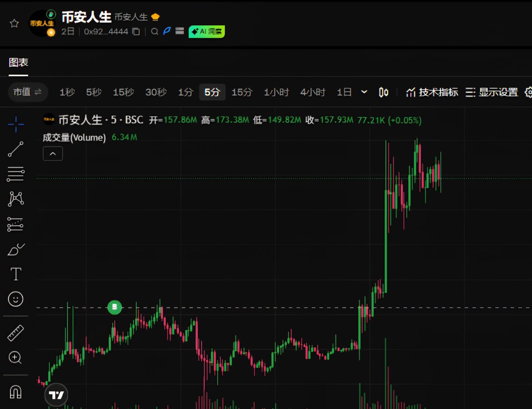Click the blue feather icon in header
Viewport: 532px width, 409px height.
tap(167, 31)
